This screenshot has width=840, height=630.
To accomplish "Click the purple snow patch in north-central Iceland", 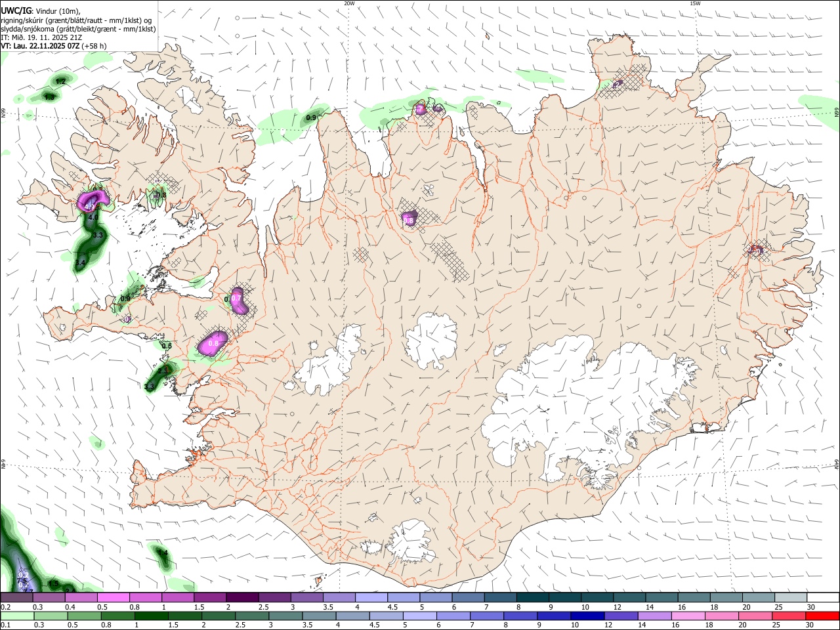I will [x=411, y=218].
